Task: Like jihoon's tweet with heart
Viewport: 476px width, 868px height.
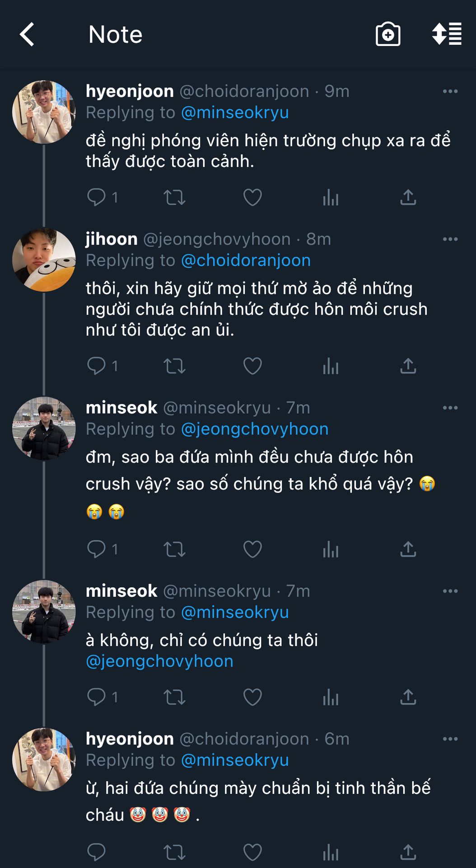Action: [x=252, y=366]
